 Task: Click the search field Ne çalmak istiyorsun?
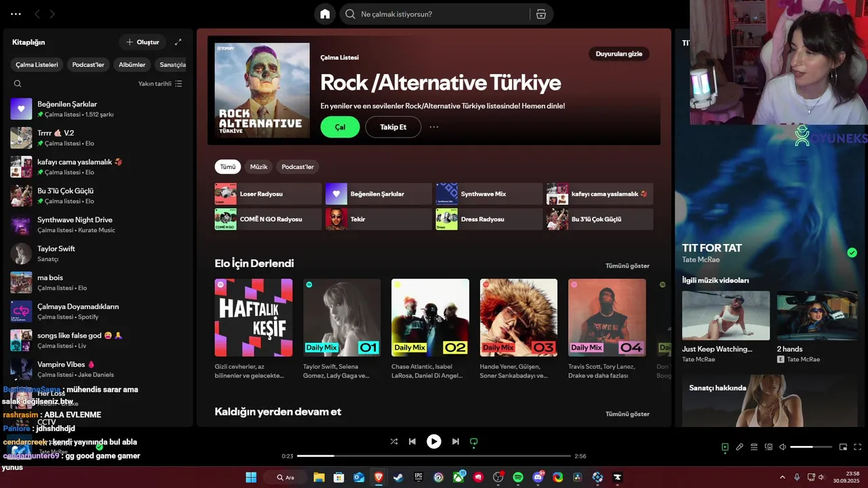[x=434, y=14]
